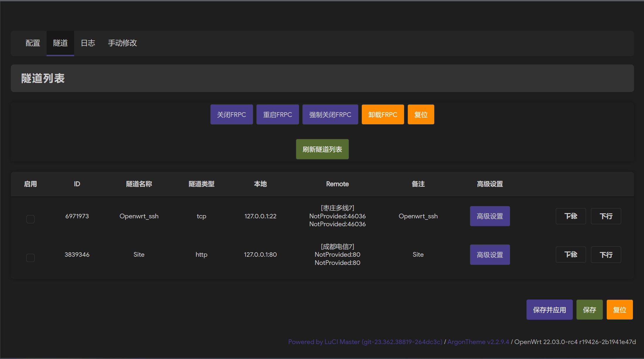Open the 配置 tab
This screenshot has height=359, width=644.
[33, 43]
